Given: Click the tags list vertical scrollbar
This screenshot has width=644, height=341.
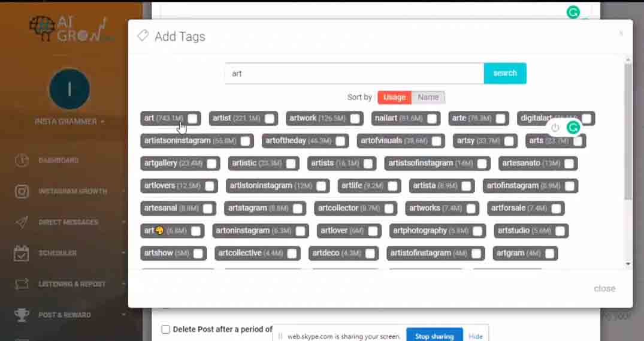Looking at the screenshot, I should click(627, 132).
